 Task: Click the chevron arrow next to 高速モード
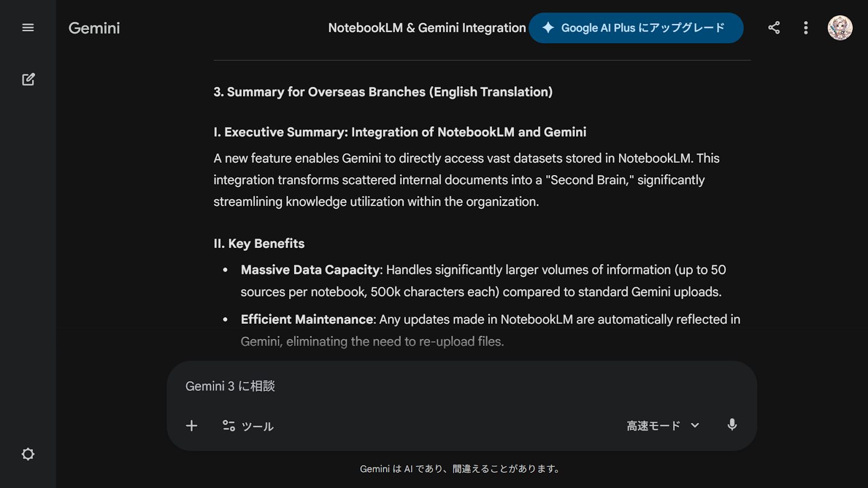695,426
